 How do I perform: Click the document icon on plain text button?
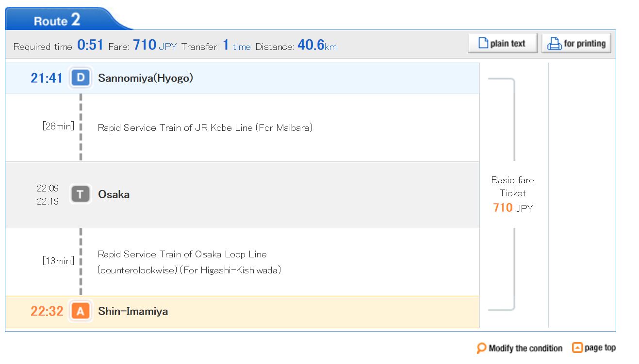[483, 43]
